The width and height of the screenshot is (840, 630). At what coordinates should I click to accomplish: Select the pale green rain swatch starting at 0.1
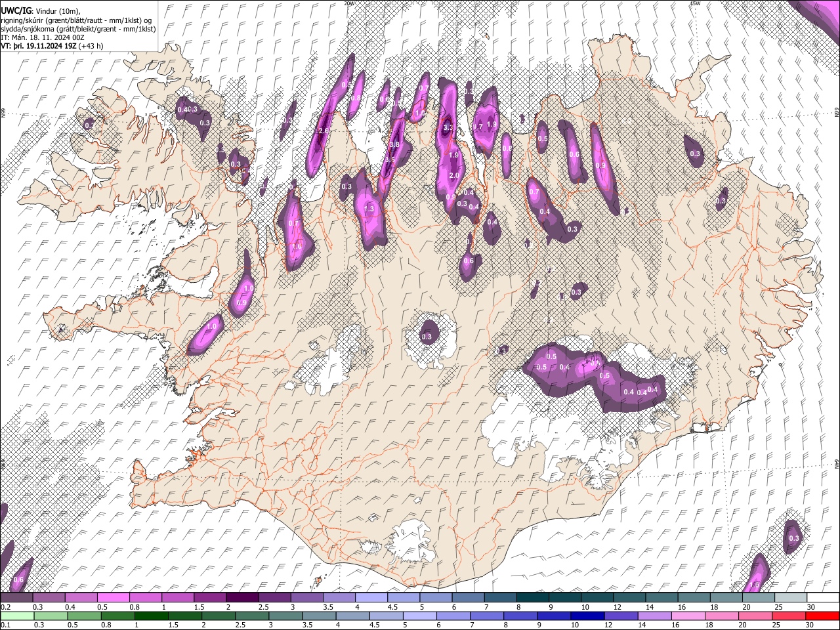pyautogui.click(x=16, y=616)
